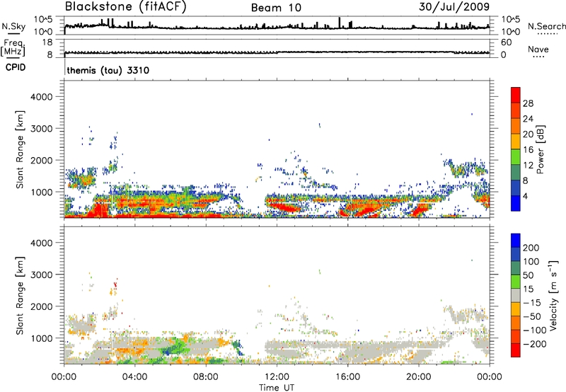This screenshot has height=392, width=566.
Task: Click the "04:00" time tick label
Action: (x=134, y=377)
